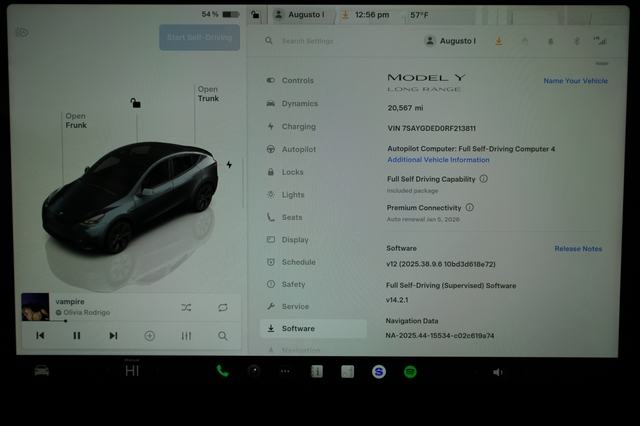This screenshot has width=640, height=426.
Task: Tap Start Self-Driving button
Action: [x=200, y=38]
